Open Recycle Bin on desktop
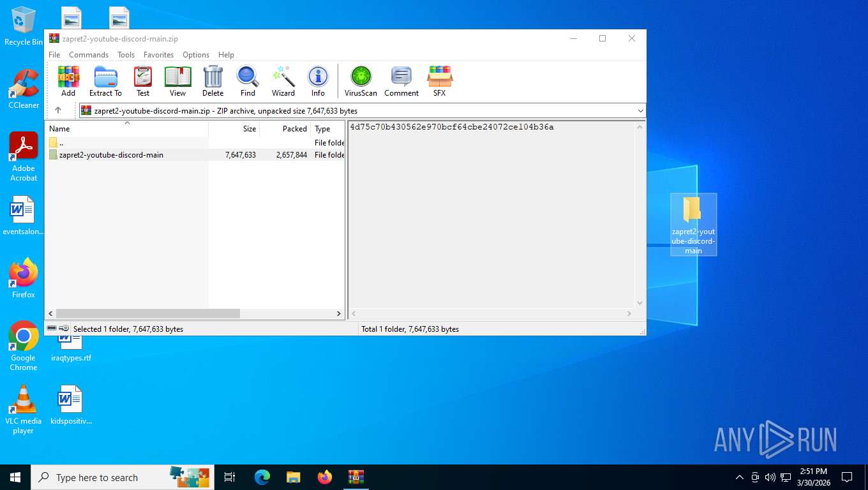 [24, 26]
